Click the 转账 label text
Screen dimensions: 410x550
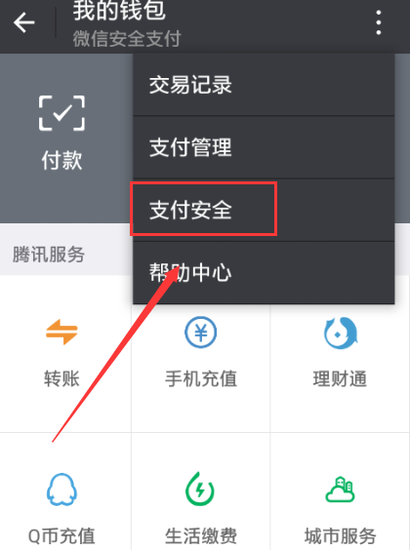(62, 379)
